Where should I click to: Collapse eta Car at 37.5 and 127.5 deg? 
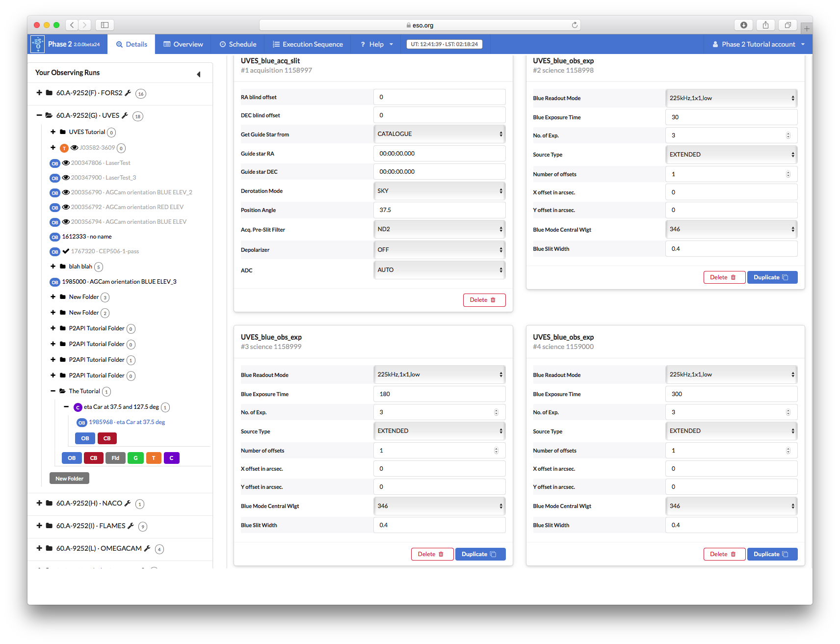click(66, 407)
